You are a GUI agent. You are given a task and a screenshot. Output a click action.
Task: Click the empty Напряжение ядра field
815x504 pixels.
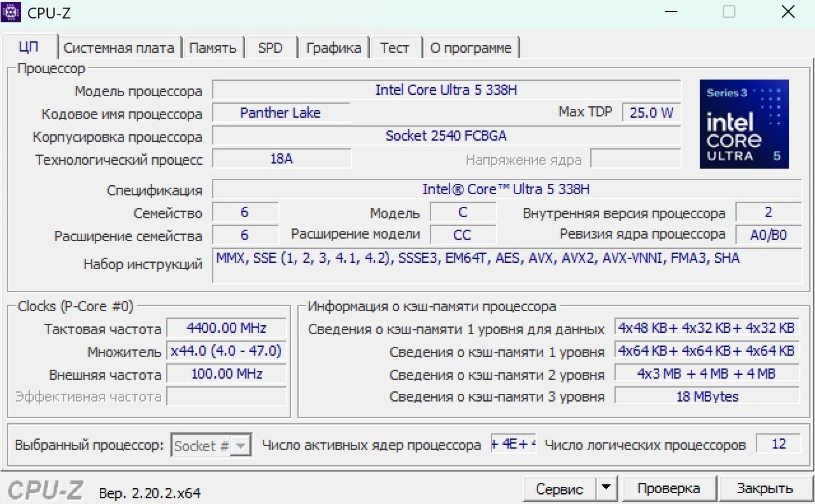point(635,159)
